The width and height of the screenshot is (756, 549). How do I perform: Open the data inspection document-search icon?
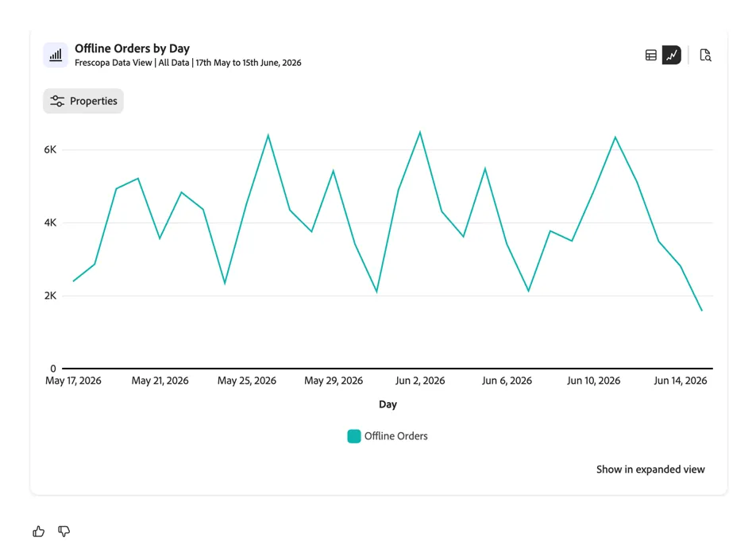705,55
